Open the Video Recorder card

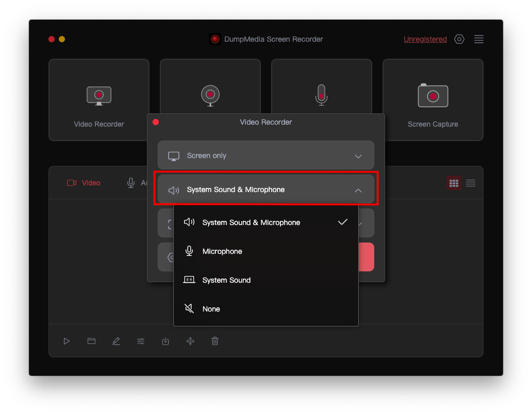coord(99,99)
